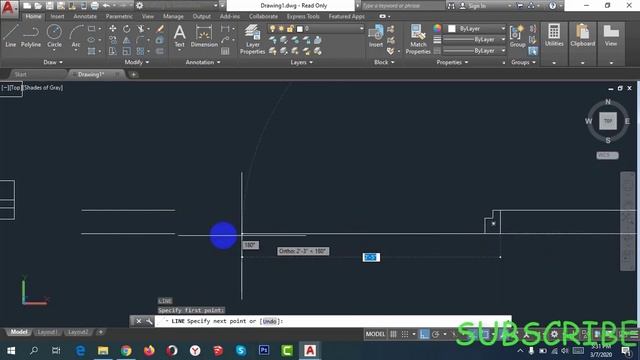Toggle Ortho mode in status bar
This screenshot has height=360, width=640.
424,334
